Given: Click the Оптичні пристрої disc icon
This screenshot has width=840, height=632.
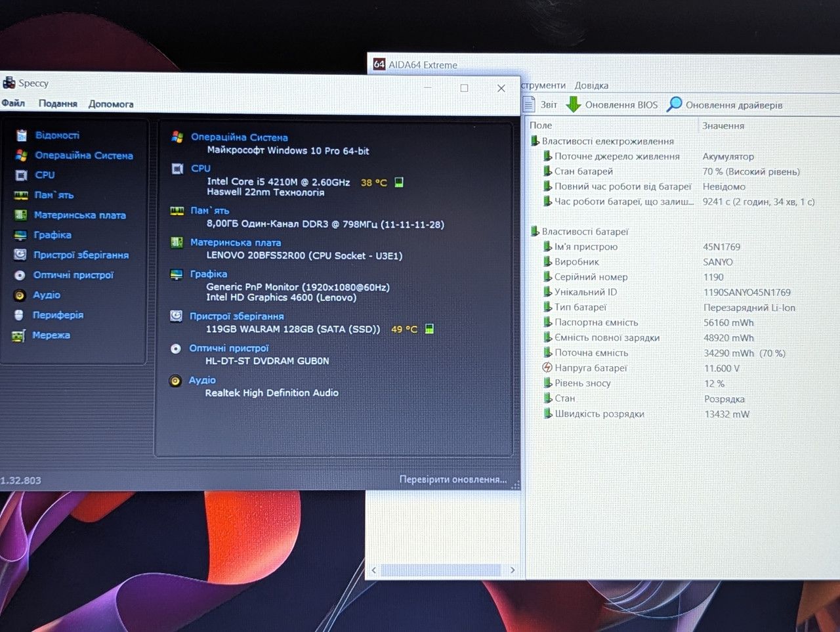Looking at the screenshot, I should [20, 275].
